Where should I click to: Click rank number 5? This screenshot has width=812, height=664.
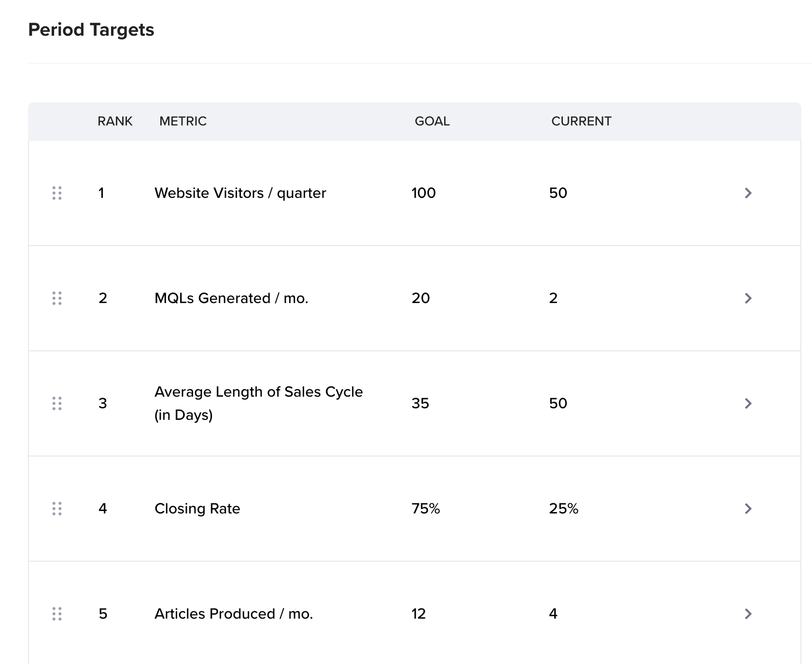pos(103,614)
